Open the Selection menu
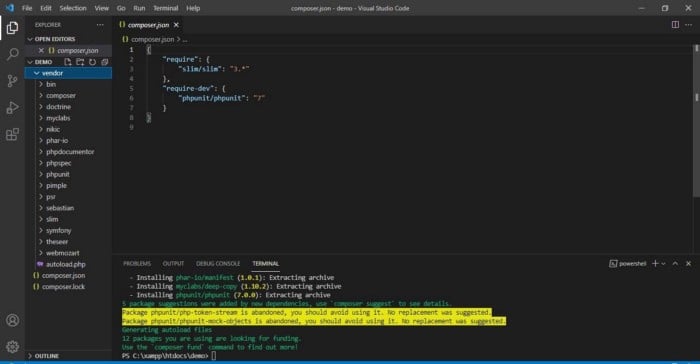The image size is (700, 364). click(73, 8)
